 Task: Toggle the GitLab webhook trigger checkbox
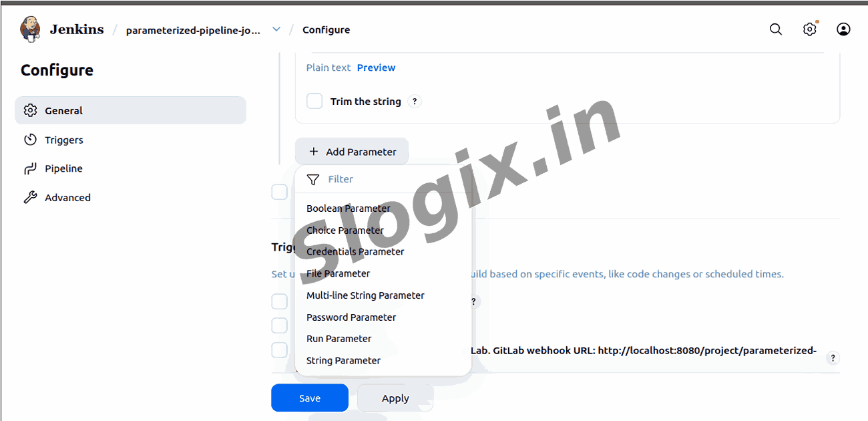pos(279,350)
